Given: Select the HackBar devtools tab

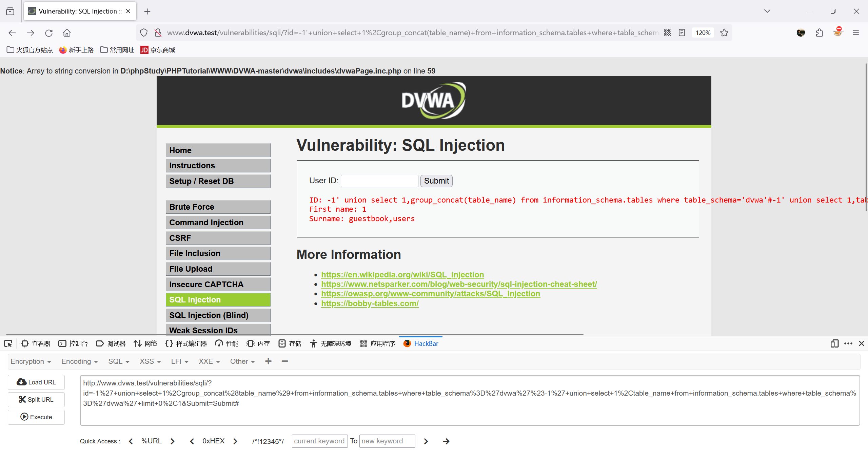Looking at the screenshot, I should 421,343.
